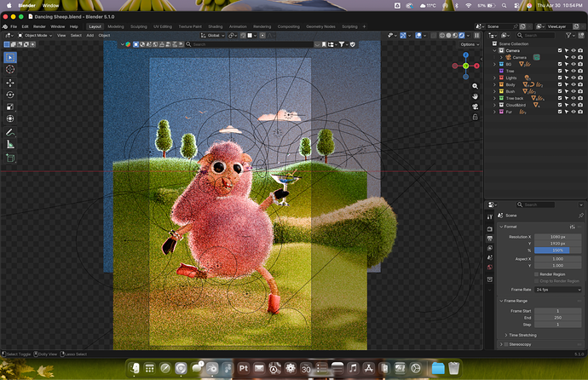Select the Transform tool

click(10, 118)
